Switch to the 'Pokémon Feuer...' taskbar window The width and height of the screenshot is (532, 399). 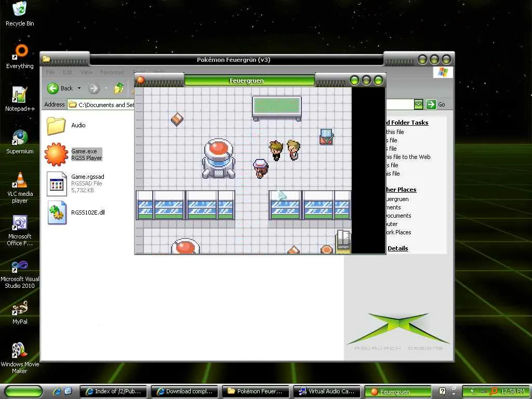point(256,392)
